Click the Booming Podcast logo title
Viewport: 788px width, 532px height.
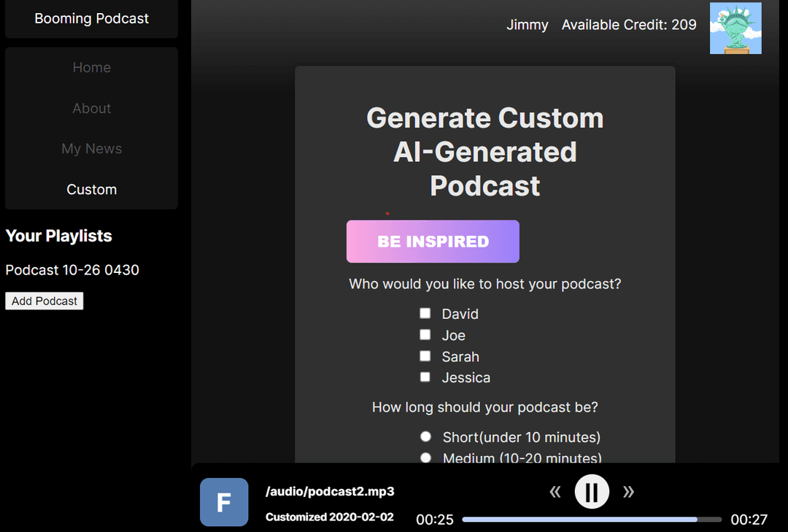click(92, 19)
